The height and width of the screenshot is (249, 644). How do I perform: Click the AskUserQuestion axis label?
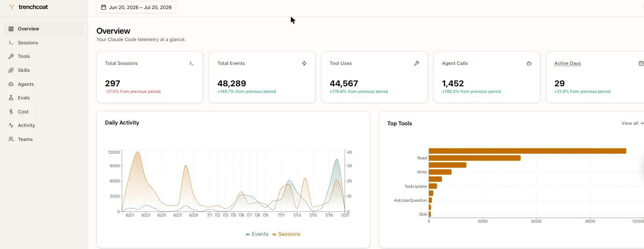pyautogui.click(x=410, y=201)
